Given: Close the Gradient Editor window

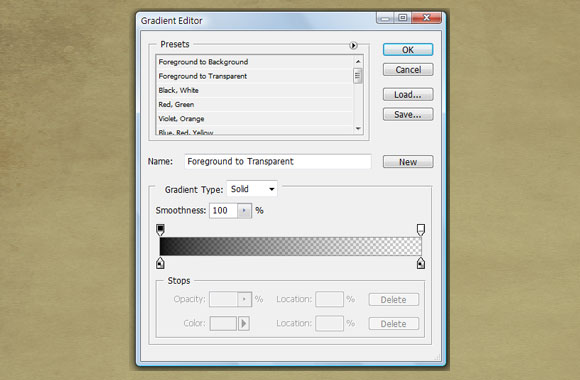Looking at the screenshot, I should pyautogui.click(x=426, y=17).
